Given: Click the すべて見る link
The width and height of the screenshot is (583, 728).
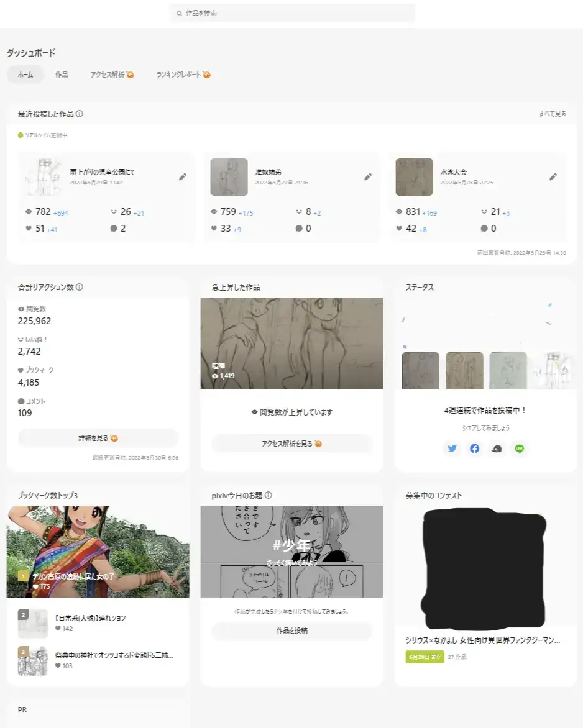Looking at the screenshot, I should coord(553,114).
